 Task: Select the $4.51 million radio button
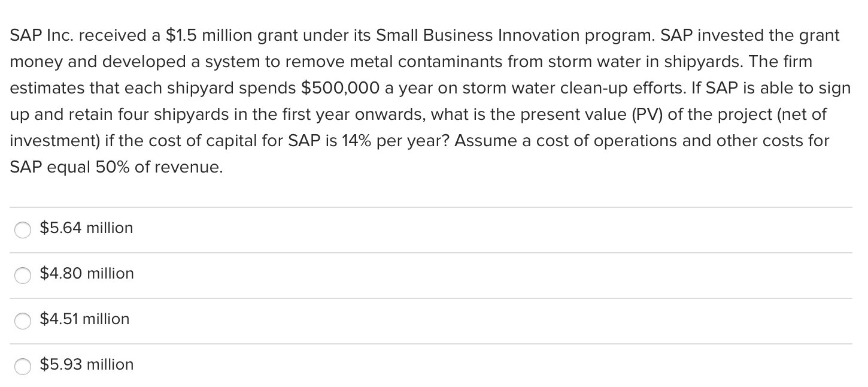pos(22,321)
